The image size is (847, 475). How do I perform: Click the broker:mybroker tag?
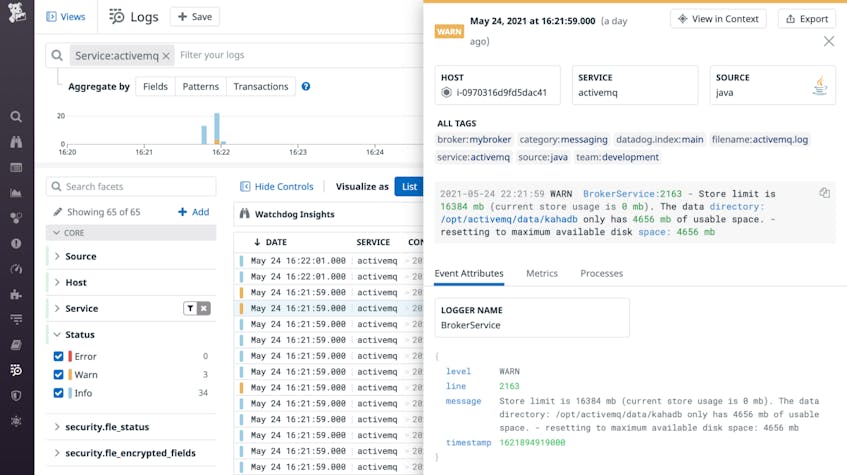[474, 139]
